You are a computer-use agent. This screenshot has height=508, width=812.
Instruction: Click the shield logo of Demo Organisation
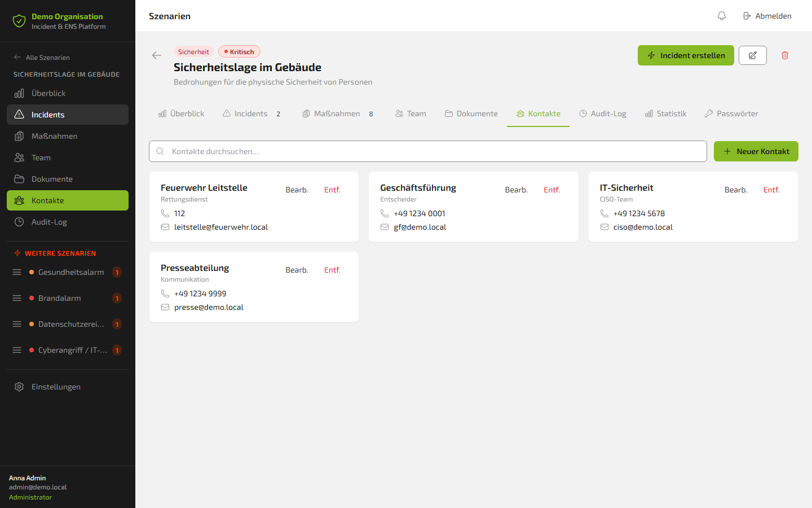point(19,21)
